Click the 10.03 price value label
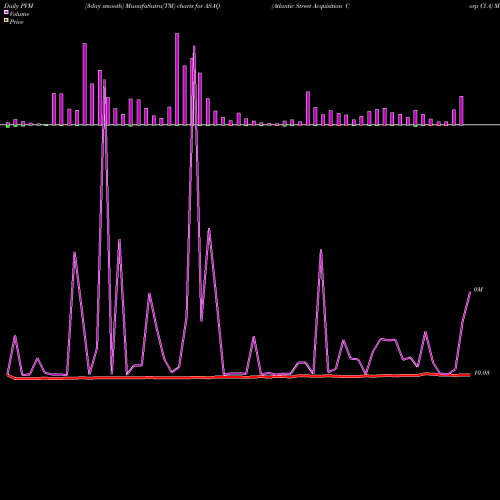 [x=482, y=373]
